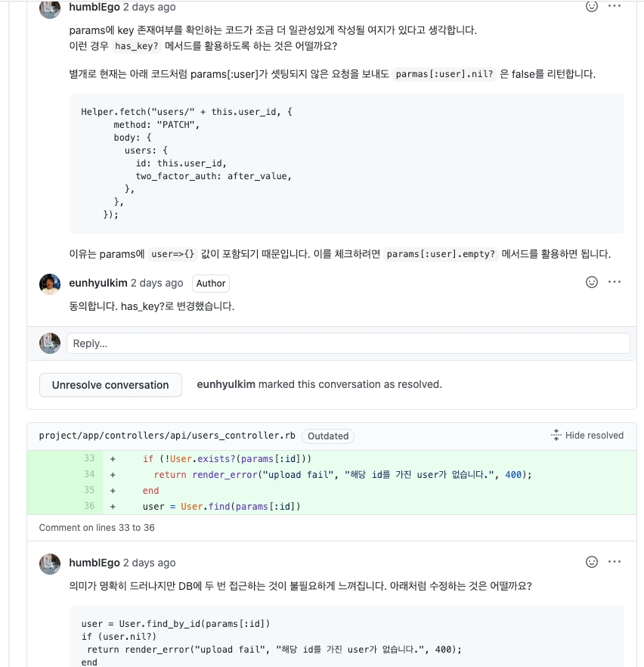
Task: Add emoji reaction to humblEgo's top comment
Action: coord(592,6)
